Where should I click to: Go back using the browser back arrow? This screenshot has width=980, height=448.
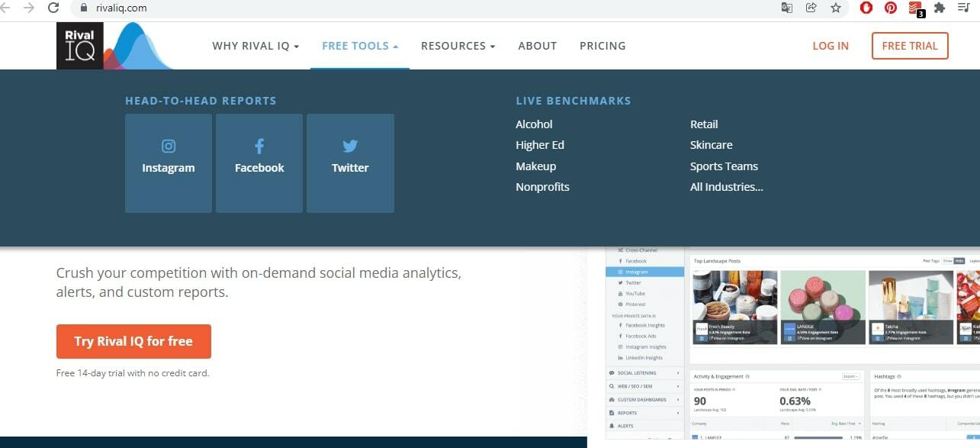pyautogui.click(x=6, y=8)
